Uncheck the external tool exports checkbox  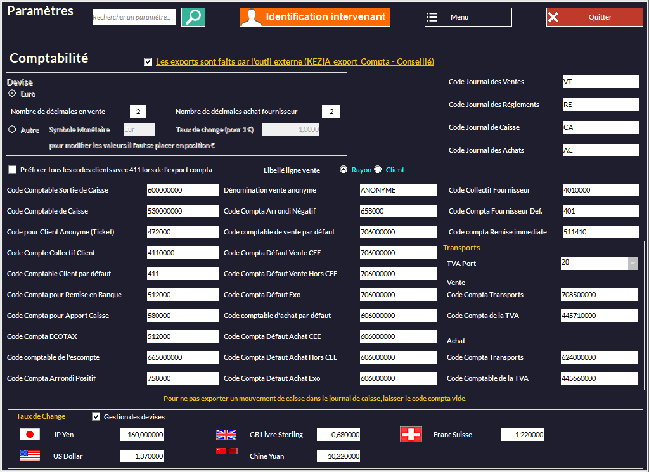pos(148,62)
